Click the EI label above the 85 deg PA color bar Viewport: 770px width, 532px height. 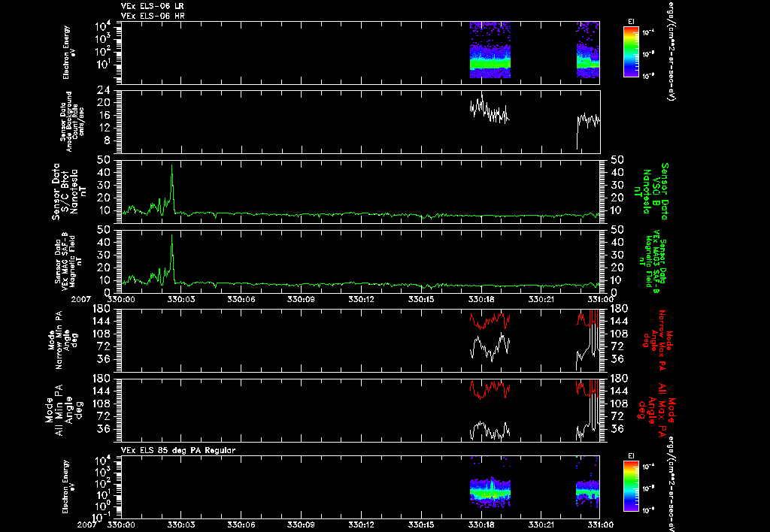pyautogui.click(x=631, y=456)
